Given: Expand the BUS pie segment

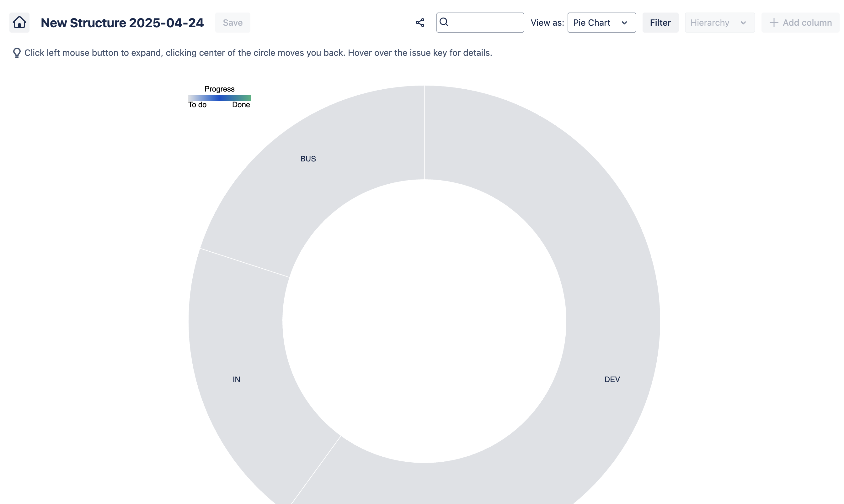Looking at the screenshot, I should pyautogui.click(x=308, y=159).
